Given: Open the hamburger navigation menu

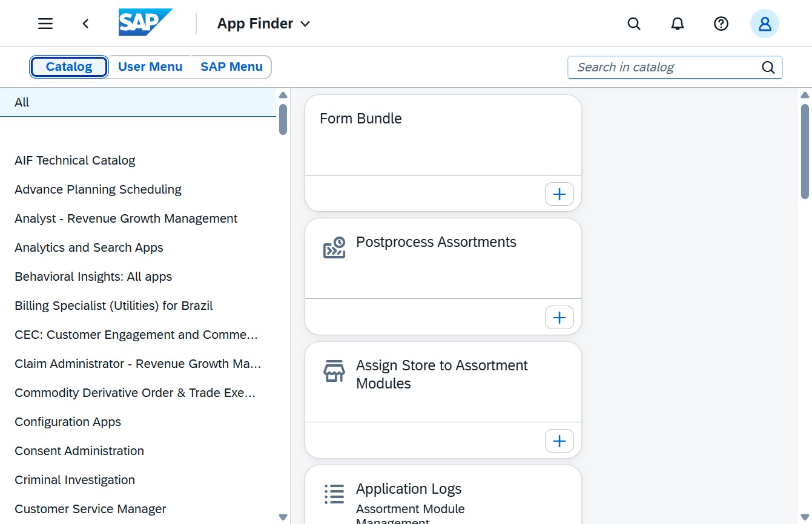Looking at the screenshot, I should pos(45,24).
